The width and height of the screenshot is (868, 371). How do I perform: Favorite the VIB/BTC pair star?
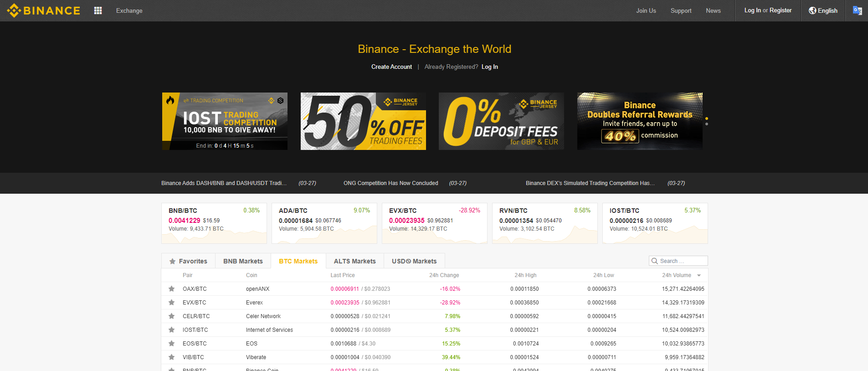172,357
